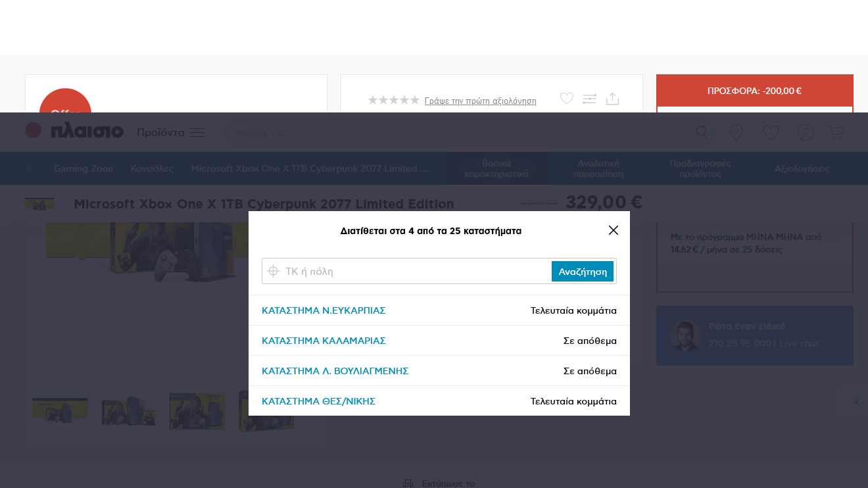Click the Plaisio logo
868x488 pixels.
(x=74, y=131)
